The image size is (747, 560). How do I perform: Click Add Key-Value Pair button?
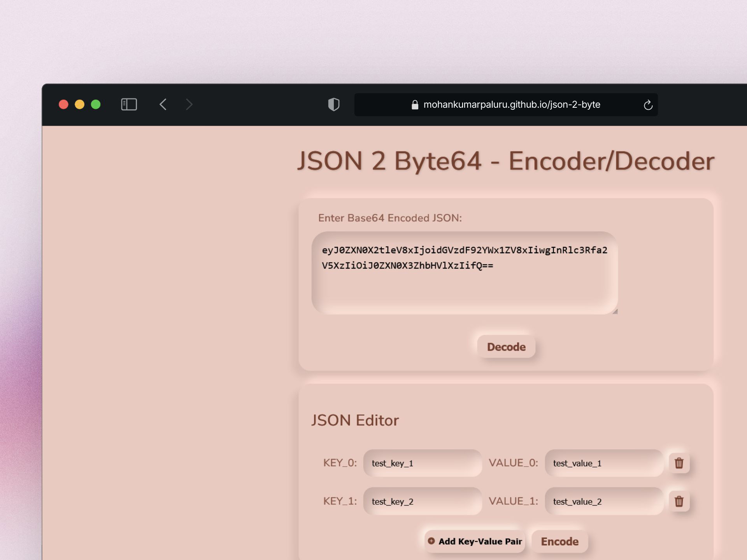(x=479, y=541)
